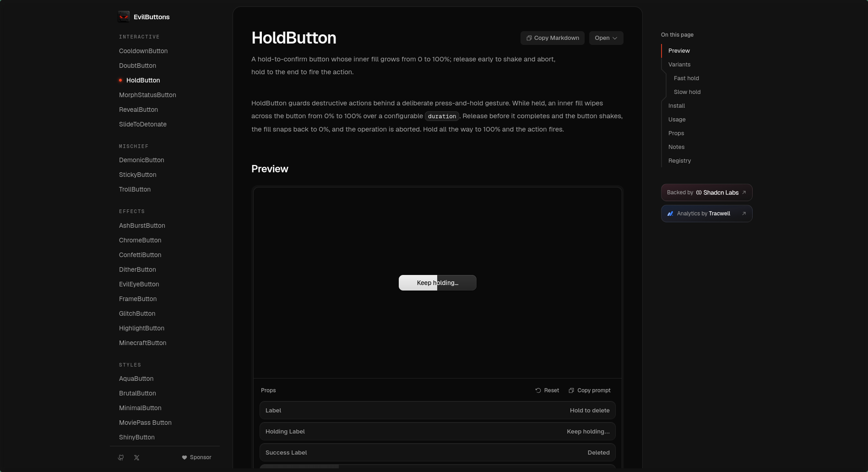The image size is (868, 472).
Task: Open DemonicButton page
Action: tap(141, 160)
